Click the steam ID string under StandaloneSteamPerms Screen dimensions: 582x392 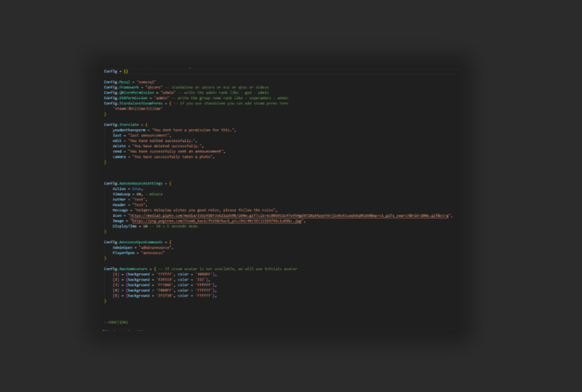tap(137, 109)
